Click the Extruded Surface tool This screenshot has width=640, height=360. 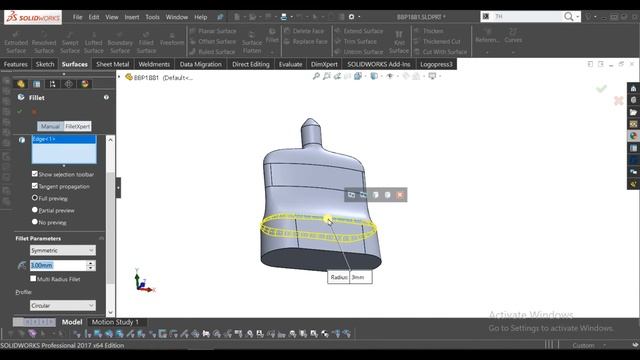(16, 42)
